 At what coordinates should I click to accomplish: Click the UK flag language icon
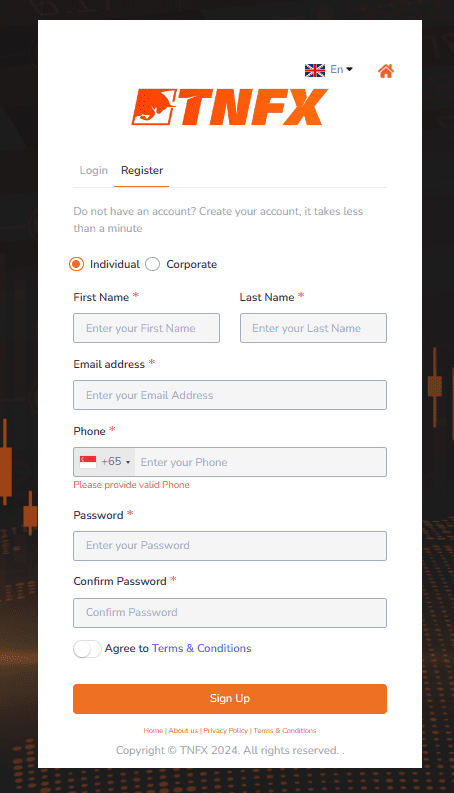(315, 70)
